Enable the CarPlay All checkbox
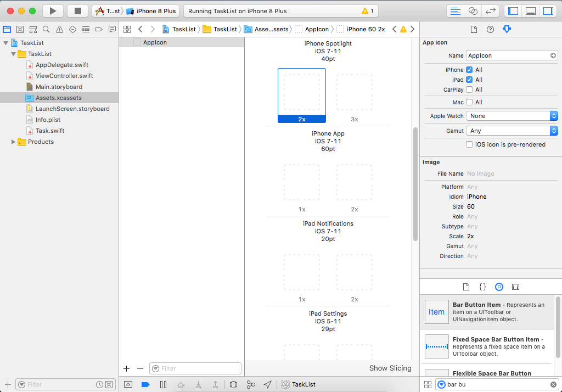The height and width of the screenshot is (392, 562). [469, 89]
